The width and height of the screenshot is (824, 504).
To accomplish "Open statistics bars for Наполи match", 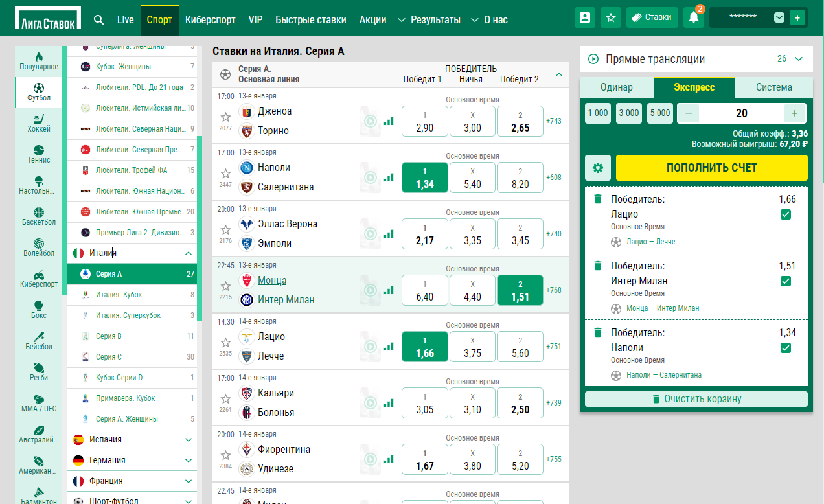I will (x=389, y=177).
